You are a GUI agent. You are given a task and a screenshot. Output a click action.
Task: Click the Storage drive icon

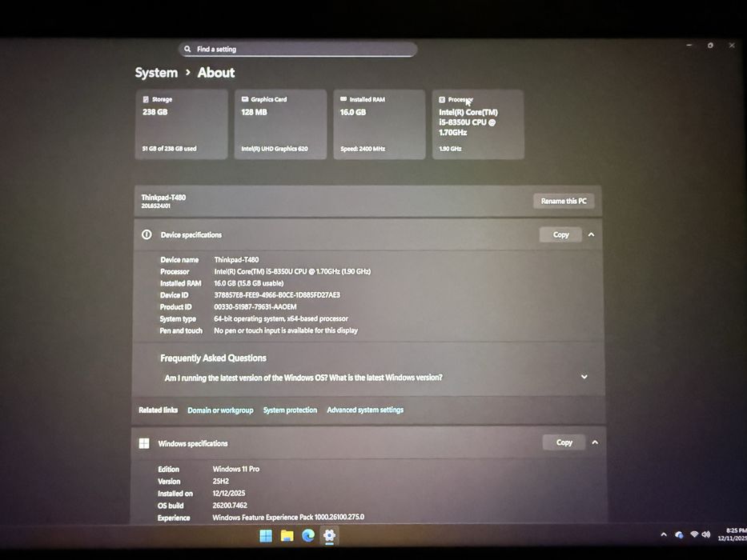point(146,99)
